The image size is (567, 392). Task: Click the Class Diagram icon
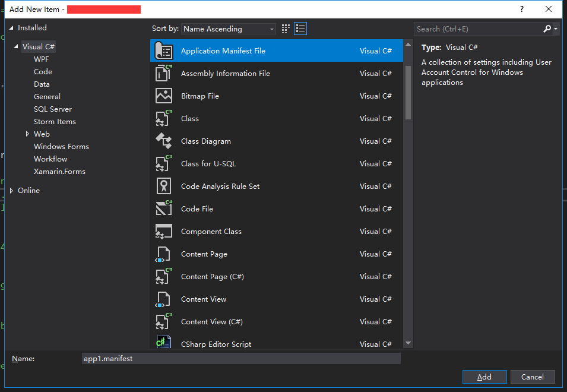point(164,141)
